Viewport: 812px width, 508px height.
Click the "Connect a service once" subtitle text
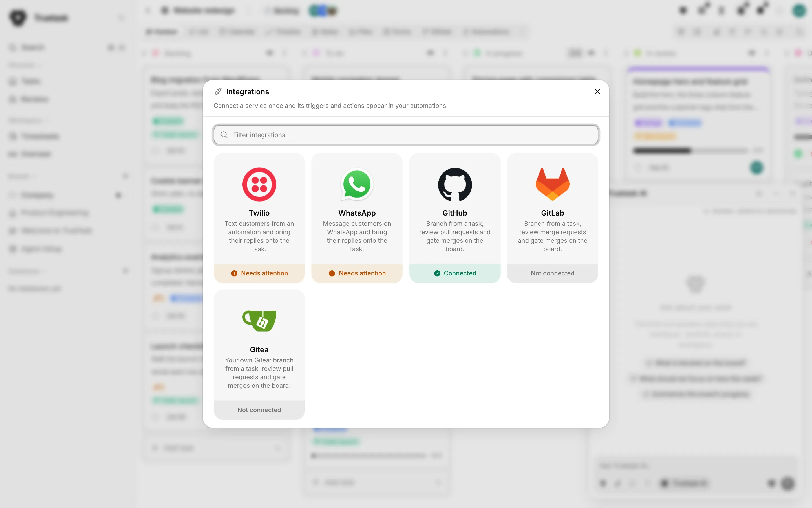click(x=330, y=106)
